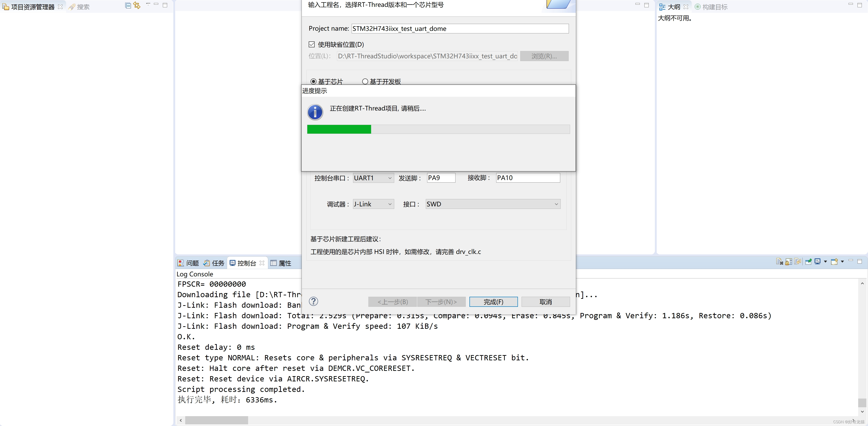
Task: Click the Open Console (new console) icon
Action: (x=834, y=262)
